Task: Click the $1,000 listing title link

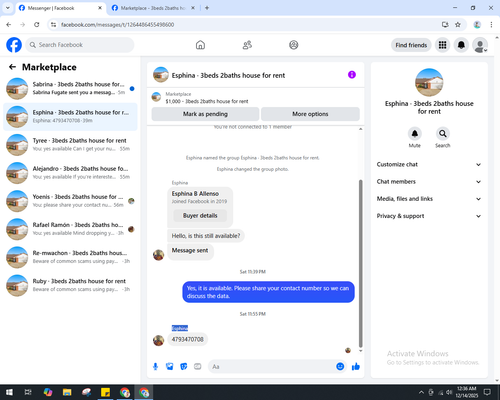Action: click(x=207, y=101)
